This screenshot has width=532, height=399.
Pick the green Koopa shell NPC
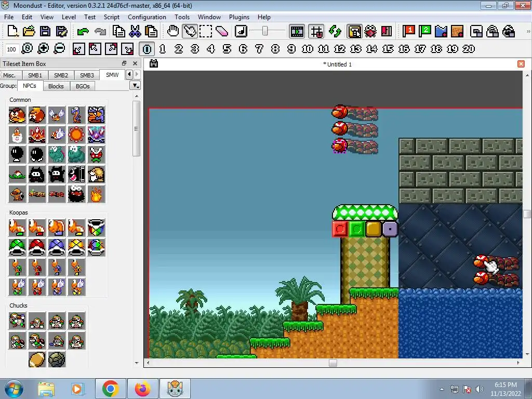(x=17, y=247)
